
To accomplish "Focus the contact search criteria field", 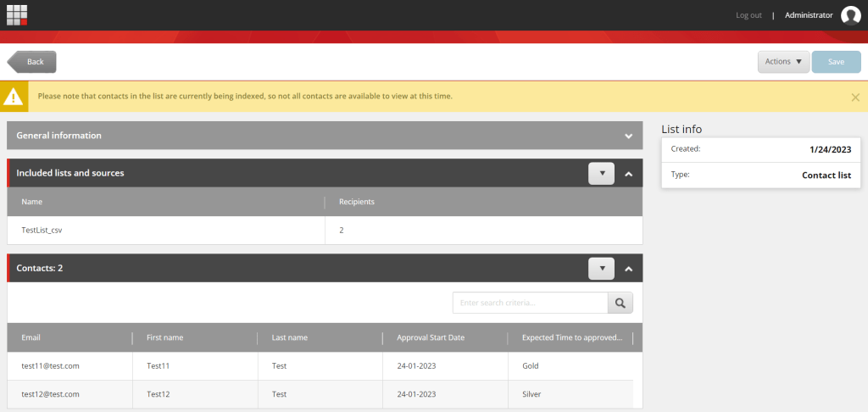I will 530,303.
